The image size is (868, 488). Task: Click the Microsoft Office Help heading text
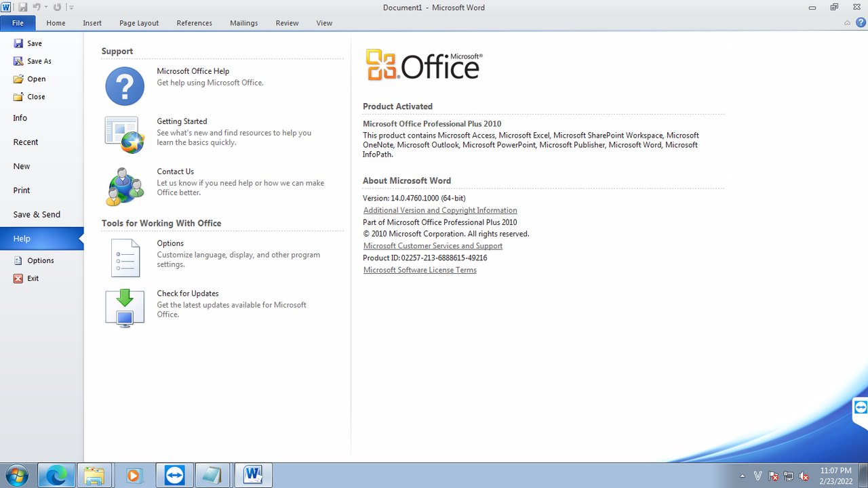[x=193, y=71]
